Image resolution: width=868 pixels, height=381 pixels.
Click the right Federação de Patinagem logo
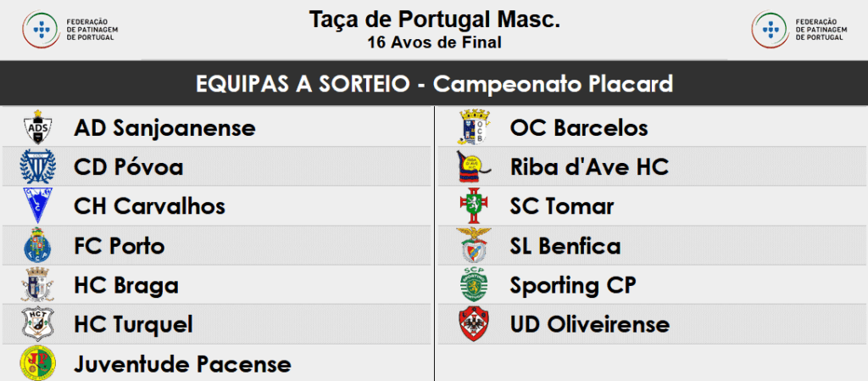pos(792,30)
